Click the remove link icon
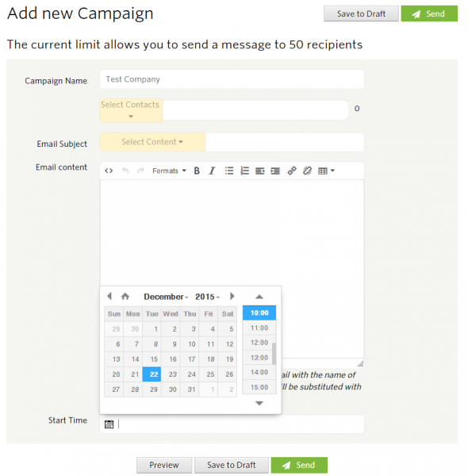 pyautogui.click(x=307, y=171)
